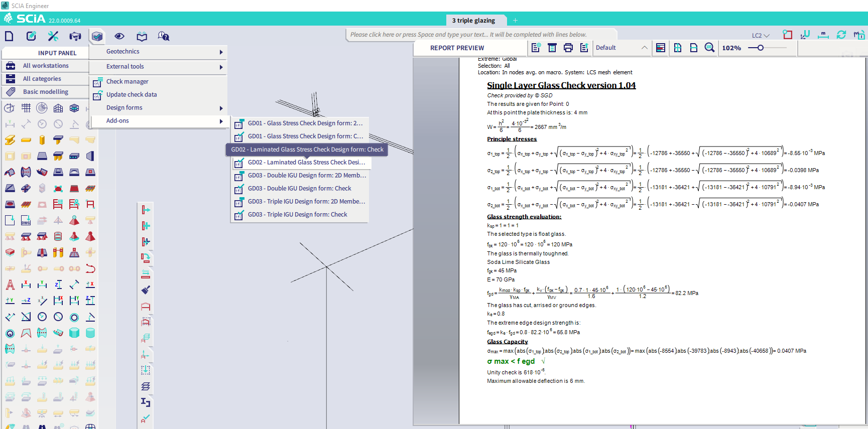Click the export report icon
The image size is (868, 429).
click(x=584, y=48)
